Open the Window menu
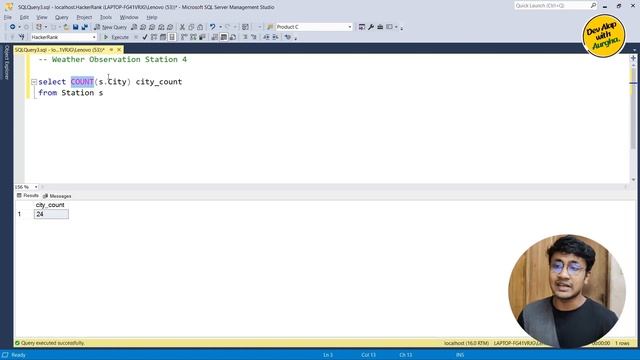Screen dimensions: 640x360 [x=129, y=18]
